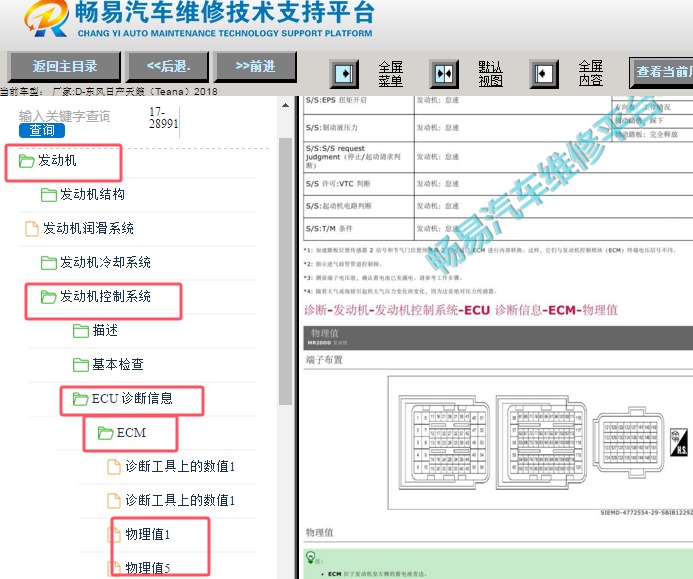Click the S/S:制动液压力 table cell
The image size is (693, 579).
click(x=358, y=128)
